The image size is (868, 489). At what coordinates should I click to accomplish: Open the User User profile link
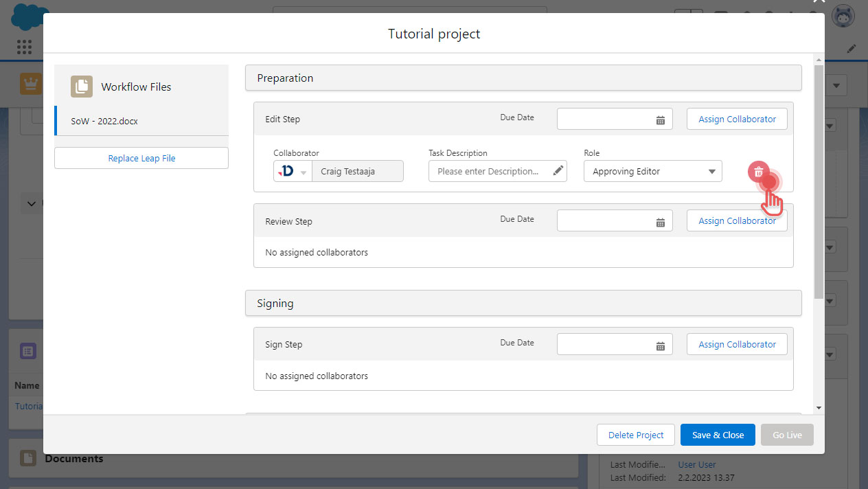coord(696,464)
